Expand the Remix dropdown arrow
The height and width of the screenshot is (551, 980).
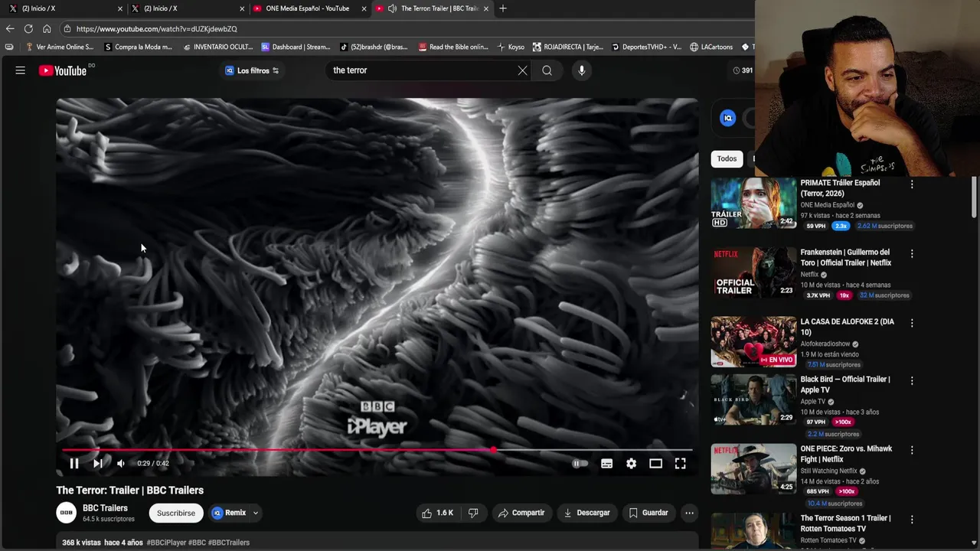256,513
